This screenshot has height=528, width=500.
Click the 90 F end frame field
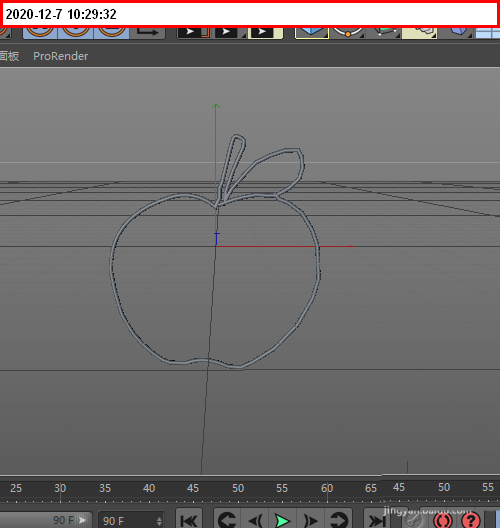point(131,521)
